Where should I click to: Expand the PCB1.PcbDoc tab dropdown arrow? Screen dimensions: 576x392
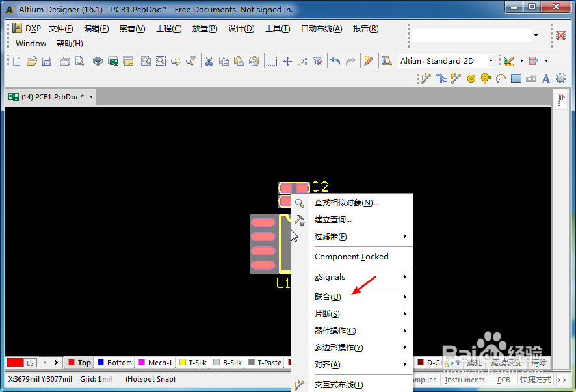[91, 97]
